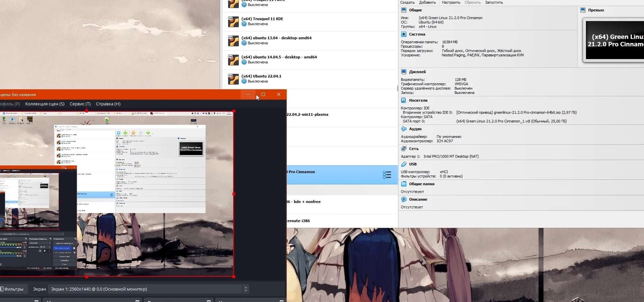Select the Ubuntu 22.04.1 virtual machine
This screenshot has height=302, width=644.
point(310,79)
